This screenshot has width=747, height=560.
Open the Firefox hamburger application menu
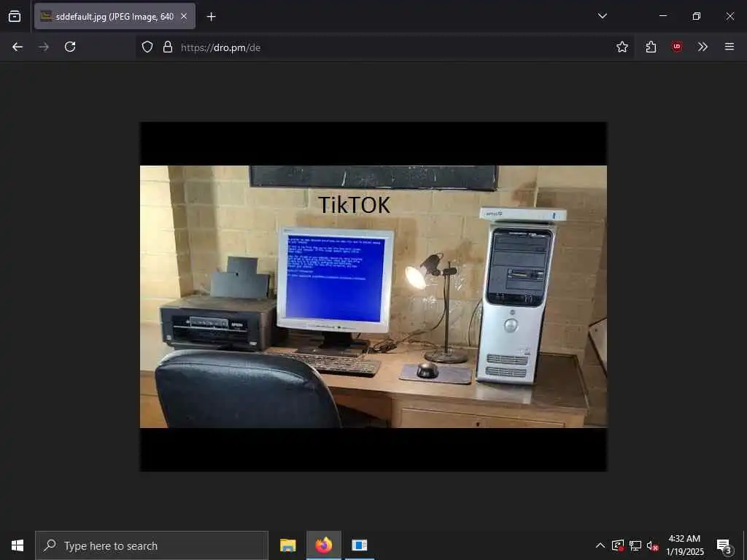(729, 47)
